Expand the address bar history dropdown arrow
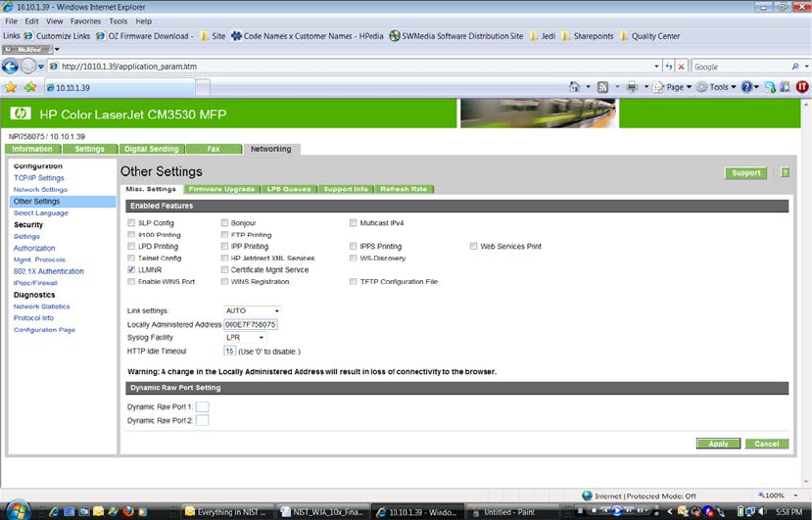This screenshot has height=520, width=812. coord(656,67)
